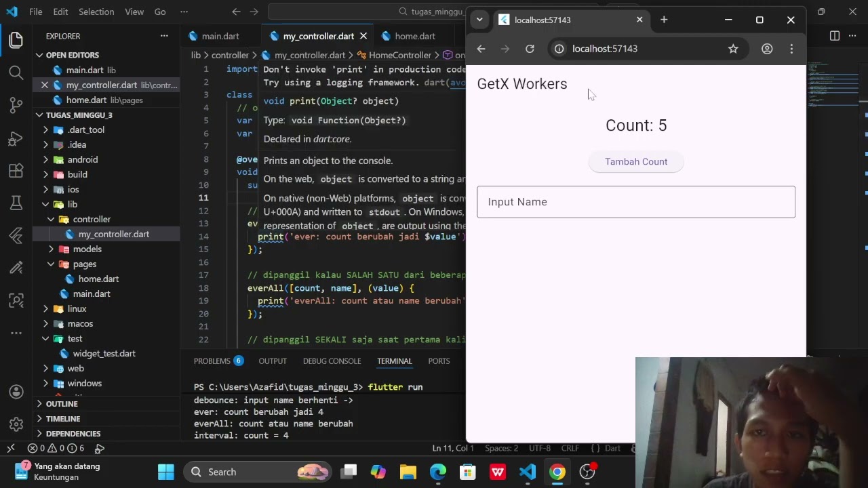868x488 pixels.
Task: View site information icon in address bar
Action: click(559, 49)
